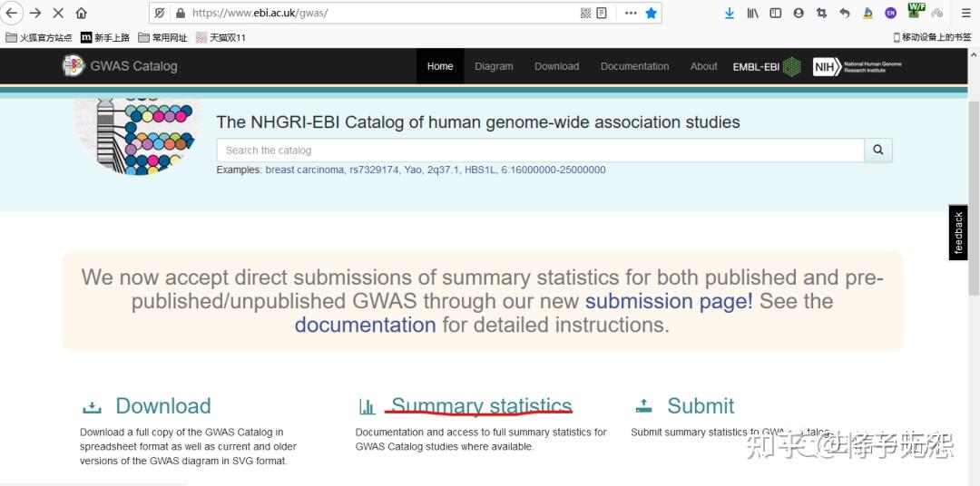This screenshot has height=486, width=980.
Task: Click the padlock site security icon
Action: click(x=180, y=13)
